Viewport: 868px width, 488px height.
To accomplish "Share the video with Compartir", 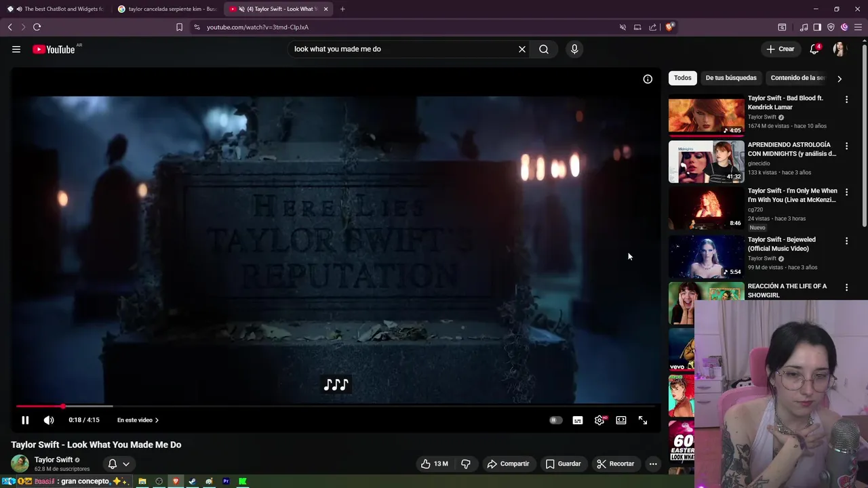I will 508,464.
